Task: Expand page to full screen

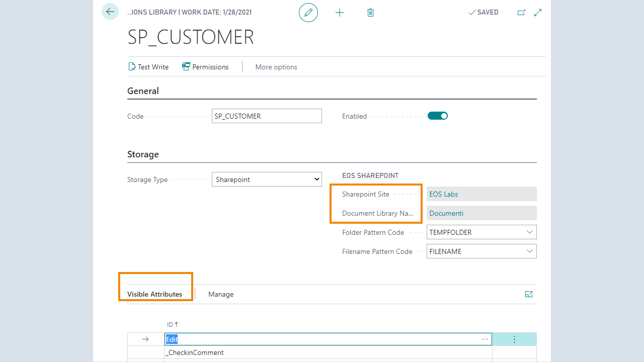Action: click(538, 13)
